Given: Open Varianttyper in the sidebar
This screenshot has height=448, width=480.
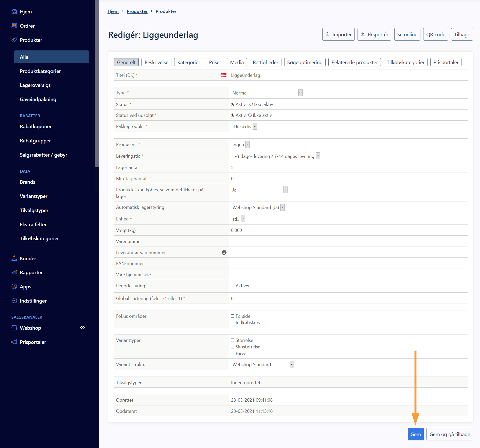Looking at the screenshot, I should tap(34, 196).
